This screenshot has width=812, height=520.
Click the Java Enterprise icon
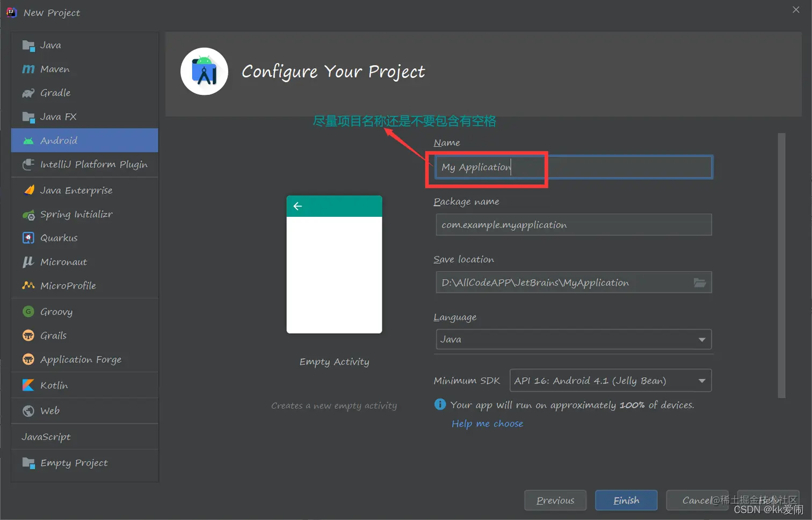28,190
